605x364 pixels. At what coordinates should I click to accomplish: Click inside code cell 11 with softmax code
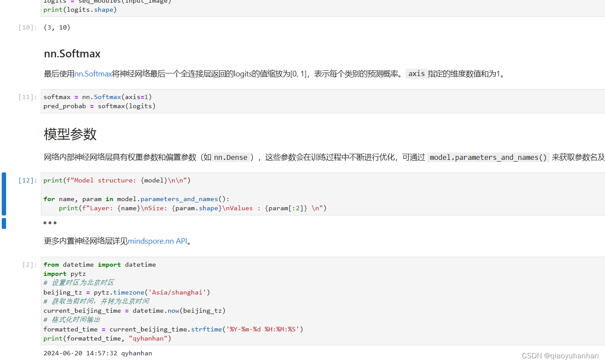[323, 101]
